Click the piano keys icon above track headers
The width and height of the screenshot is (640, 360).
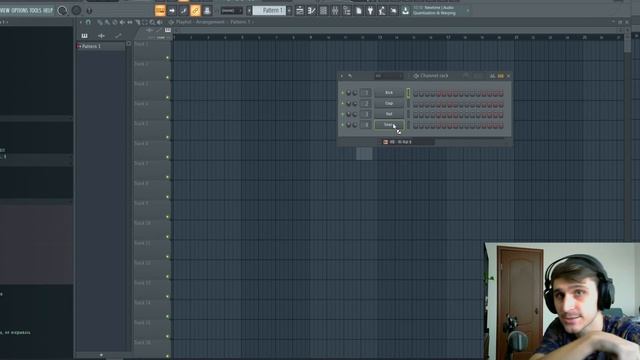point(168,30)
